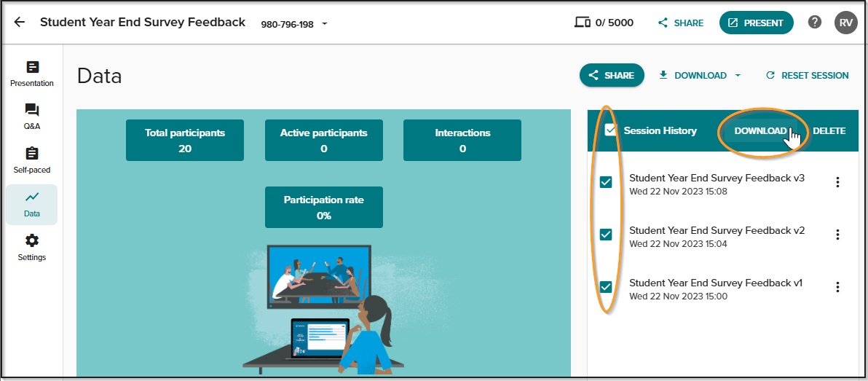Uncheck the Feedback v1 session checkbox
Screen dimensions: 868x381
click(x=606, y=287)
